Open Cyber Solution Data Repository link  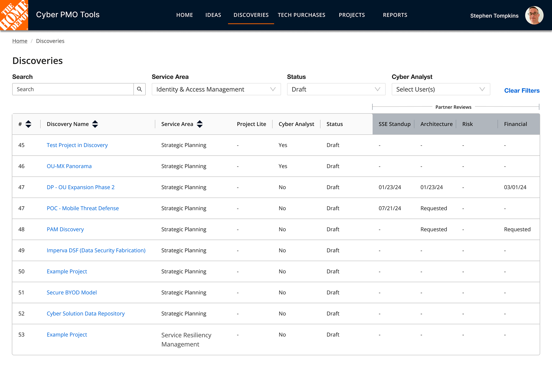pyautogui.click(x=86, y=314)
